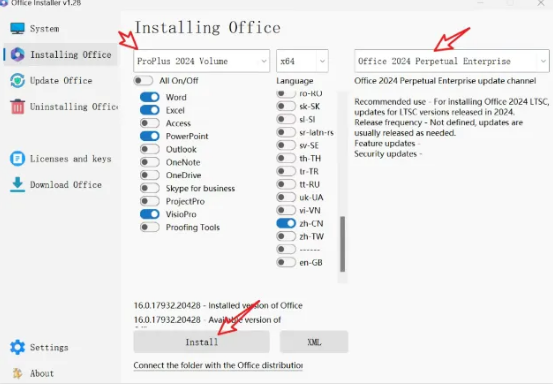Click the Language column label

[295, 81]
